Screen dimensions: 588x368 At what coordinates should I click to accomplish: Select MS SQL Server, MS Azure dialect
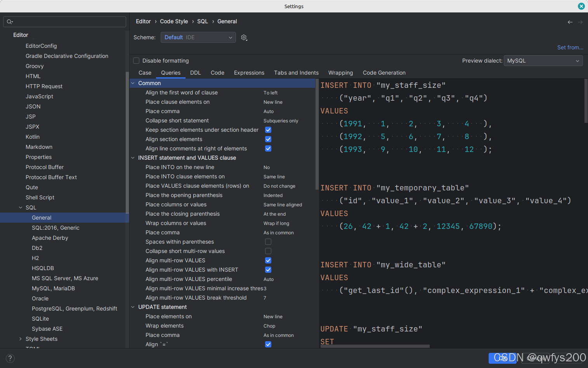65,278
